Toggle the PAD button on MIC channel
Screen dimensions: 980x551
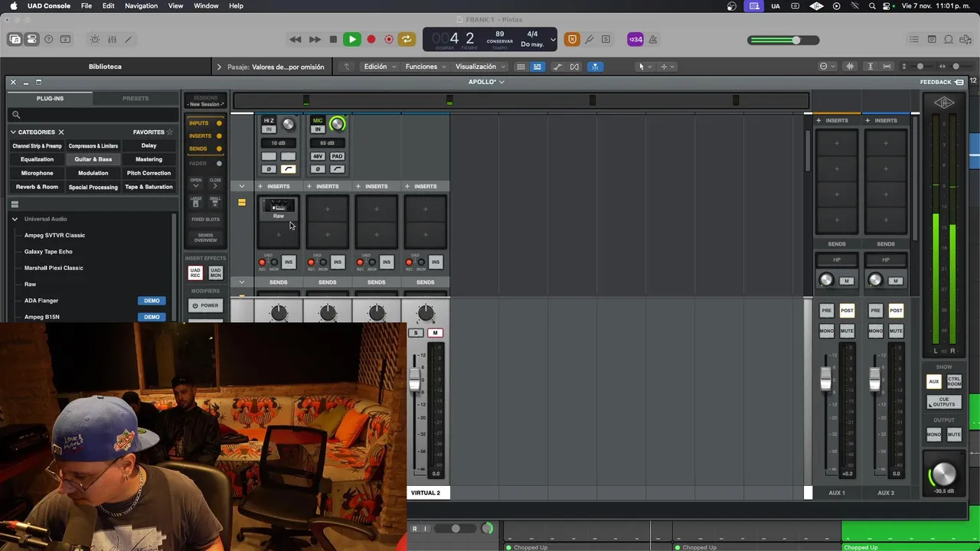point(337,156)
